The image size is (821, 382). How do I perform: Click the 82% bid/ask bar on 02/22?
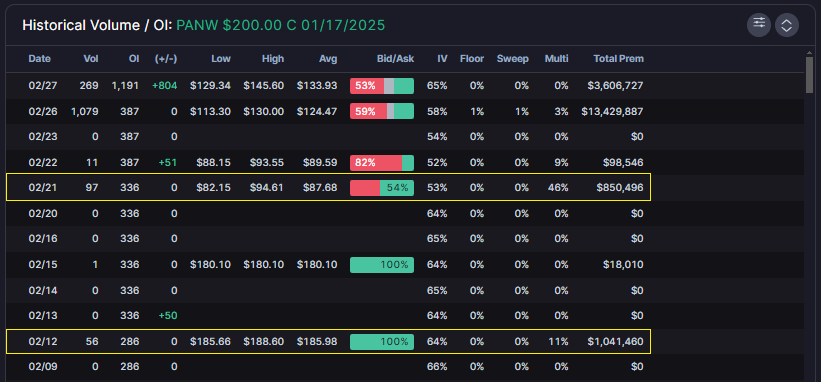382,163
